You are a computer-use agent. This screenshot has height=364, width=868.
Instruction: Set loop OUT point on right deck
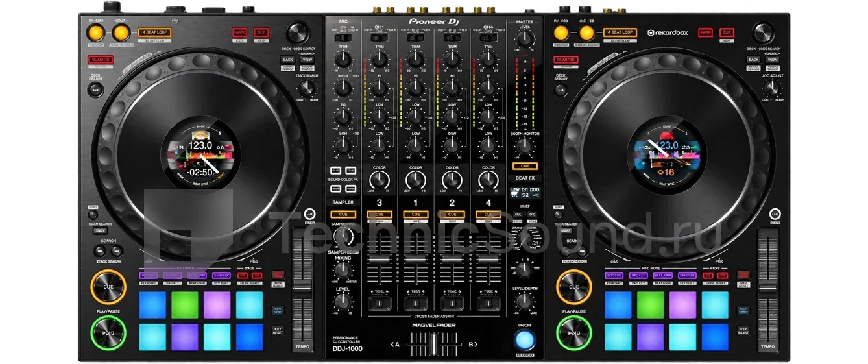[586, 32]
